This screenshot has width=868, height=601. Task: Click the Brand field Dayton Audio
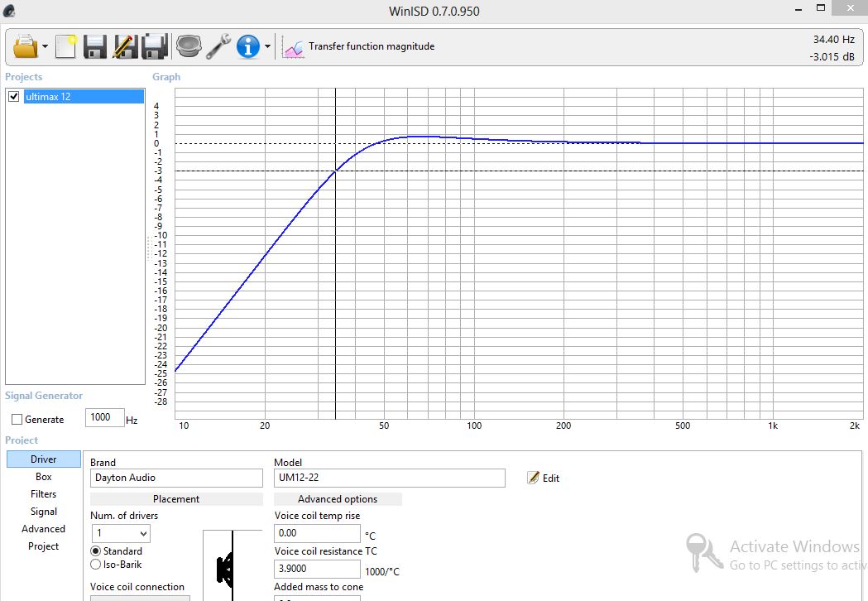(x=176, y=478)
